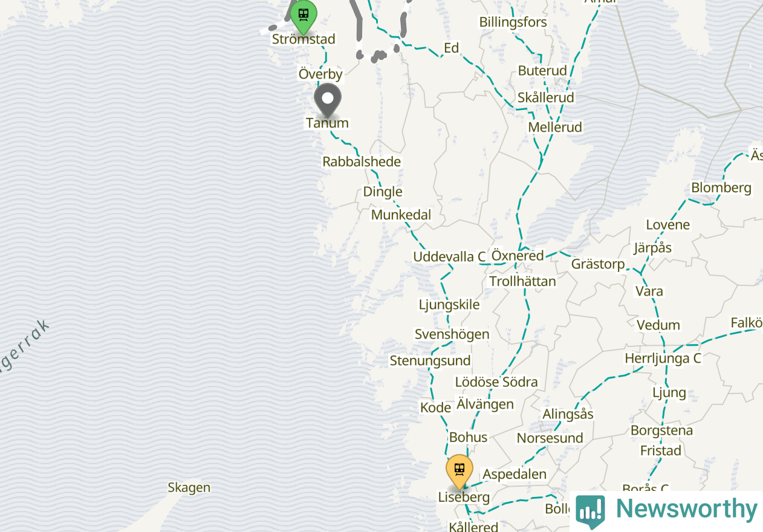The width and height of the screenshot is (763, 532).
Task: Select the Mellerud station label
Action: coord(555,127)
